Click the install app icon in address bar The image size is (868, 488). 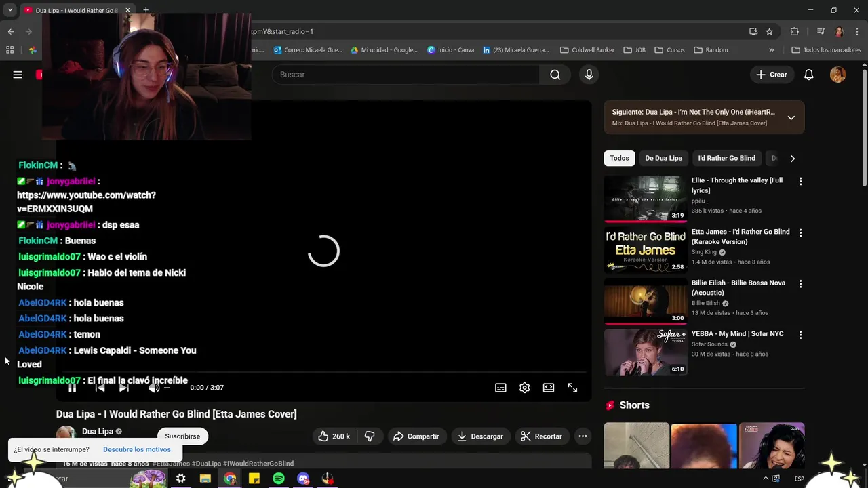point(753,31)
